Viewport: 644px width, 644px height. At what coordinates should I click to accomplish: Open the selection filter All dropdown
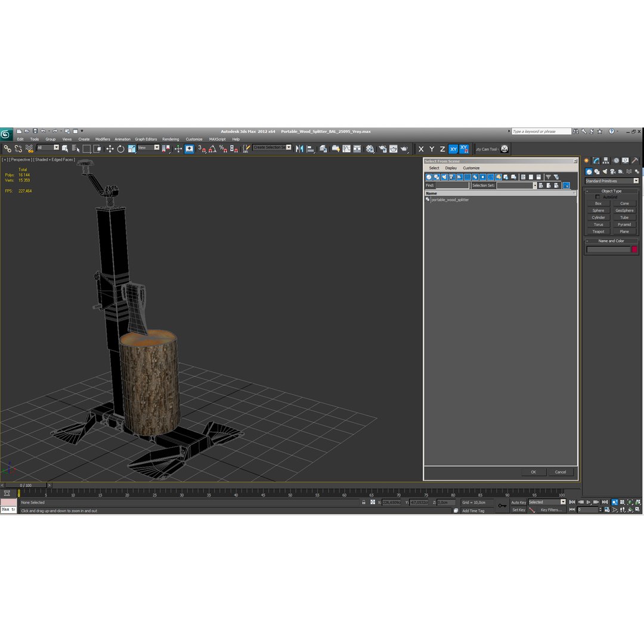(x=48, y=147)
